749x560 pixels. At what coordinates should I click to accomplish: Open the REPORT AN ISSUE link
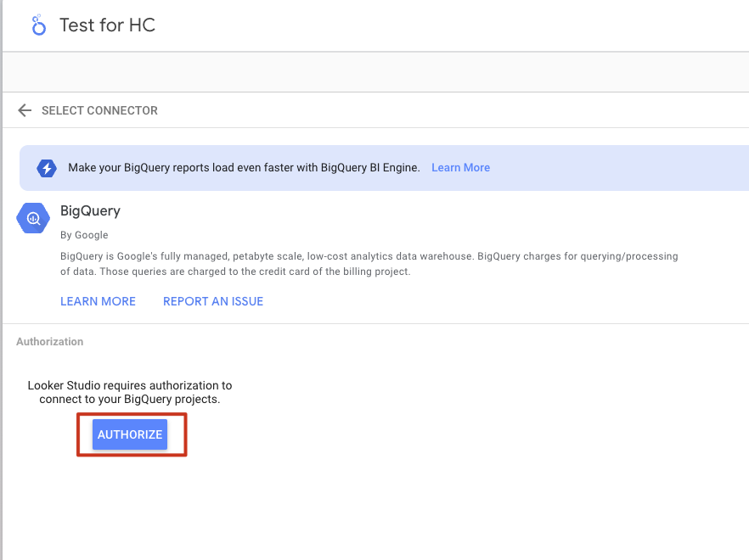click(213, 301)
